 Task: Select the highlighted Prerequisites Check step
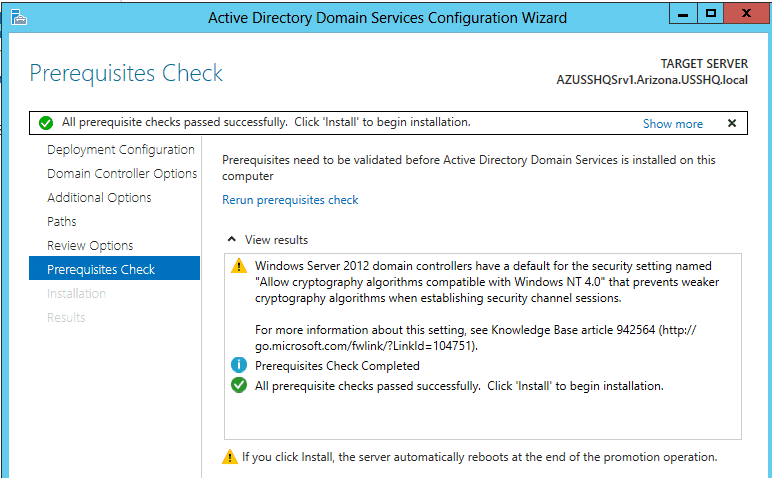[114, 268]
